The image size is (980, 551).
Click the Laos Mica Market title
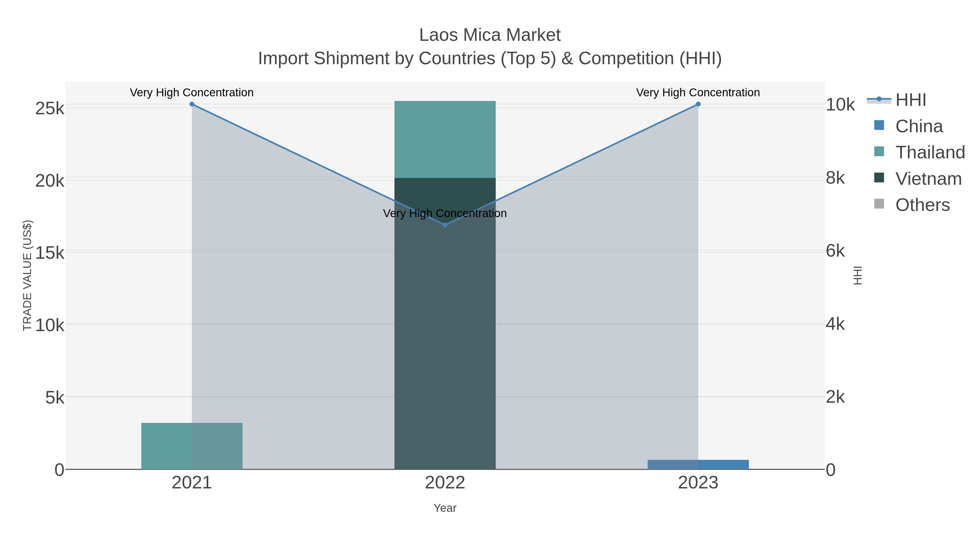(490, 35)
